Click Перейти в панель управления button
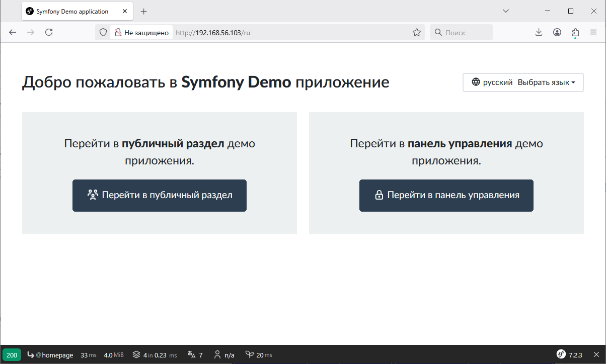Screen dimensions: 606x364 [x=446, y=195]
